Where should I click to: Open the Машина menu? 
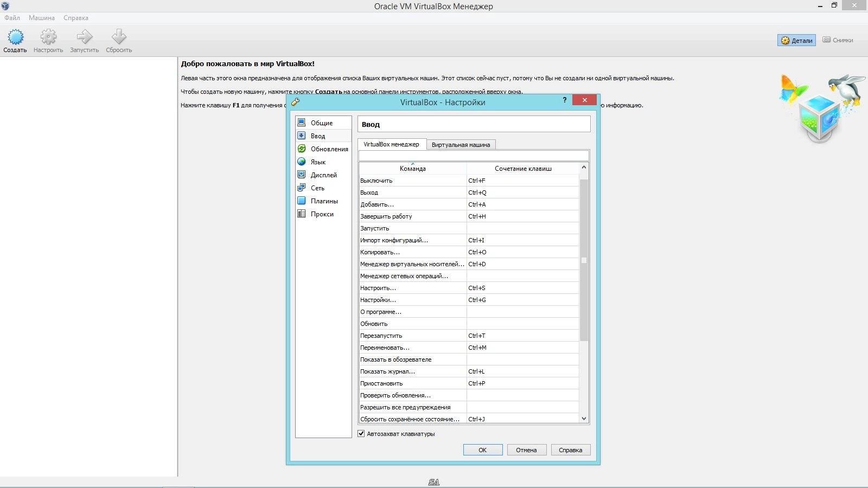click(42, 18)
